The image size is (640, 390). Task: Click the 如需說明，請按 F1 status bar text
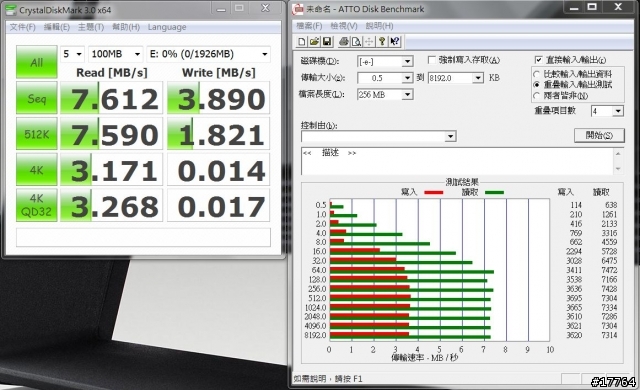pyautogui.click(x=328, y=379)
